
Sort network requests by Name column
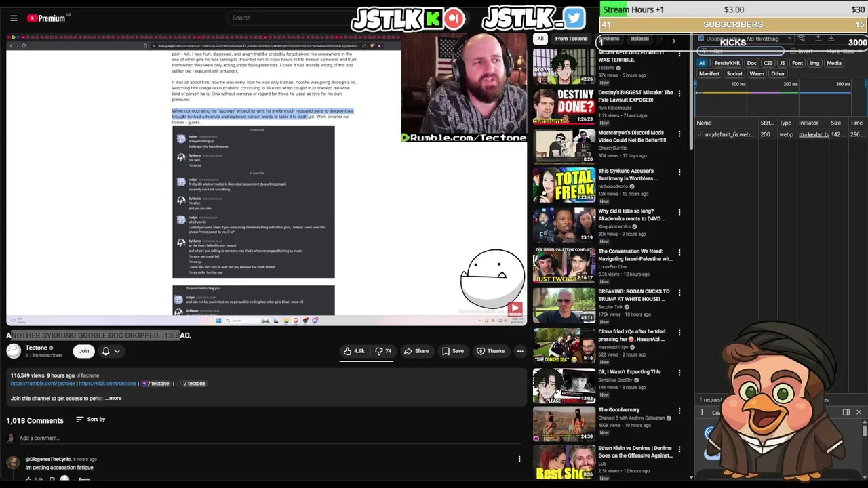[727, 123]
